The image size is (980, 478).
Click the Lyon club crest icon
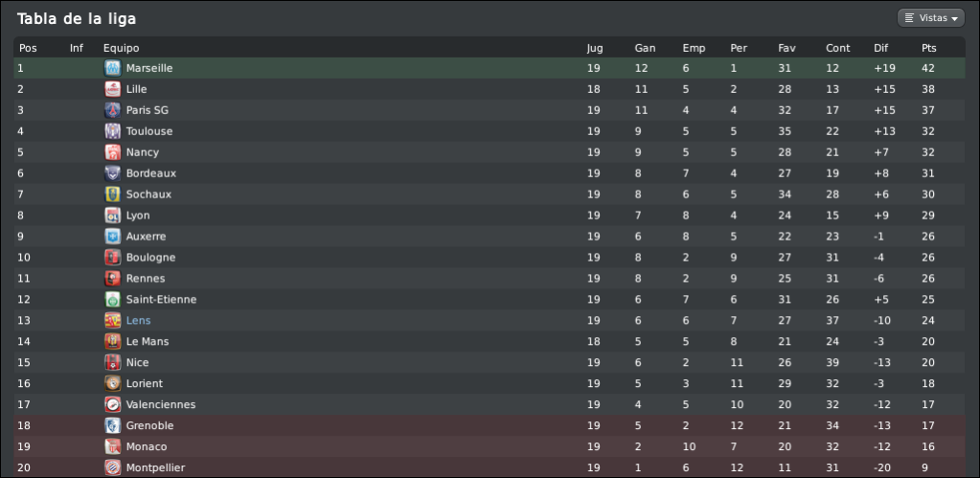pyautogui.click(x=112, y=216)
